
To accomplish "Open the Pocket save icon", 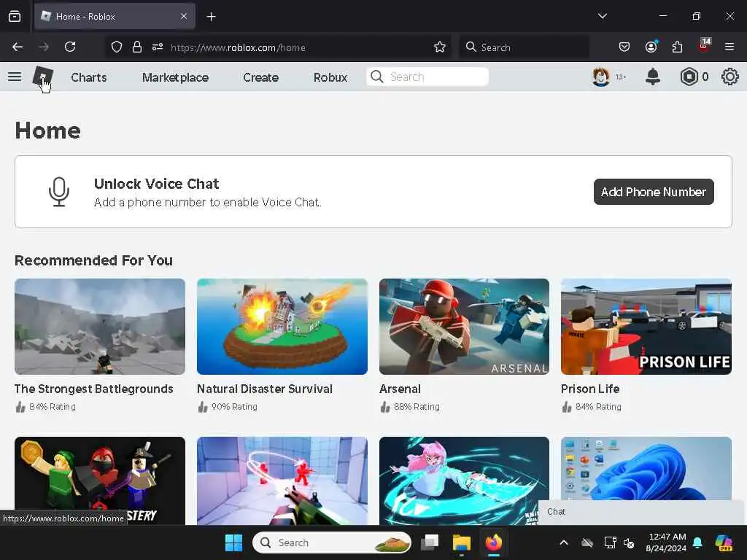I will click(x=624, y=47).
